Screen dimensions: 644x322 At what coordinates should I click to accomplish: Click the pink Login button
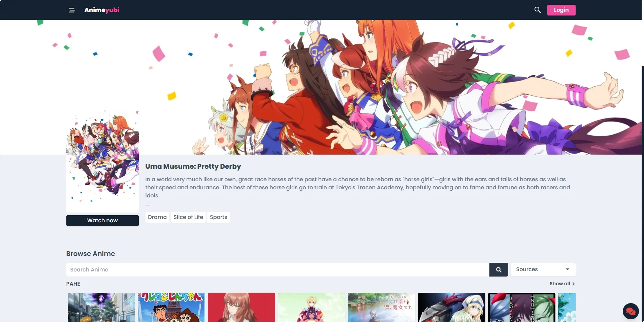coord(561,10)
